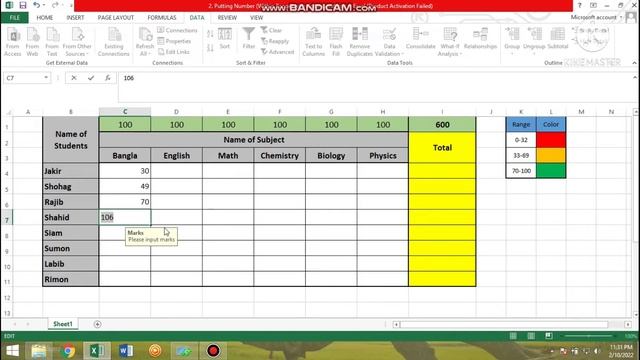Switch to Normal view icon in status bar
640x360 pixels.
[x=513, y=336]
